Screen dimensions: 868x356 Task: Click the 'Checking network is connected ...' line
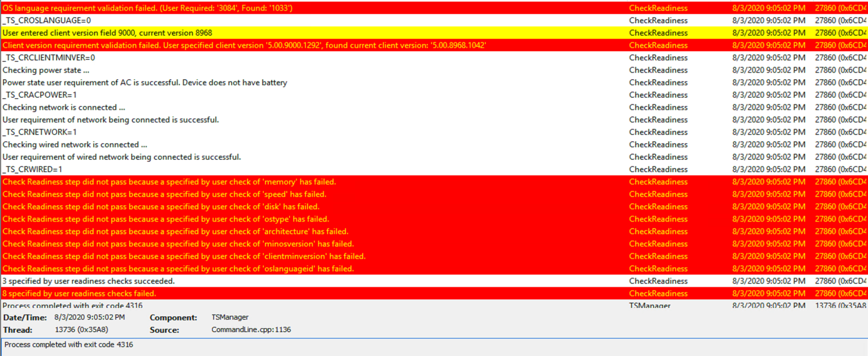[64, 107]
